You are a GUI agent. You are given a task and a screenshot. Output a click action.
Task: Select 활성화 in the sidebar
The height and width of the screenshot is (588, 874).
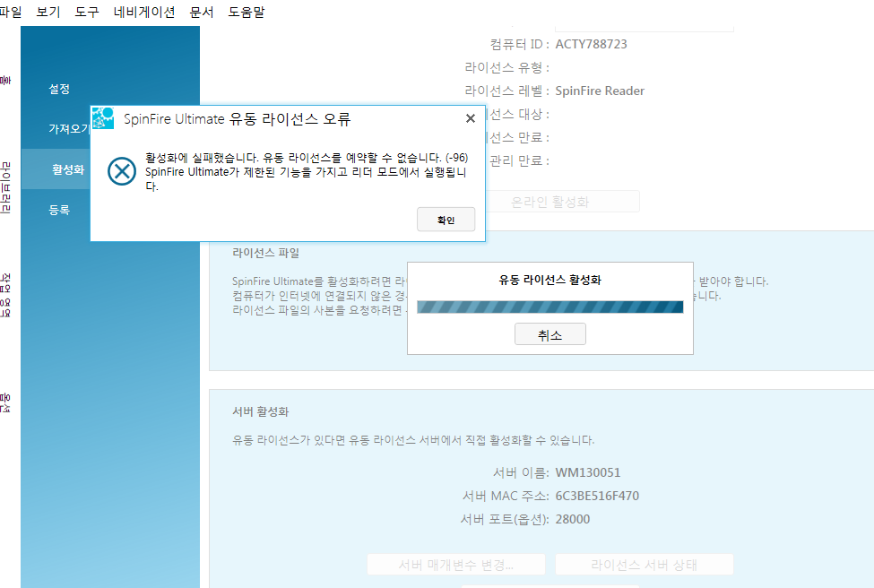point(68,169)
